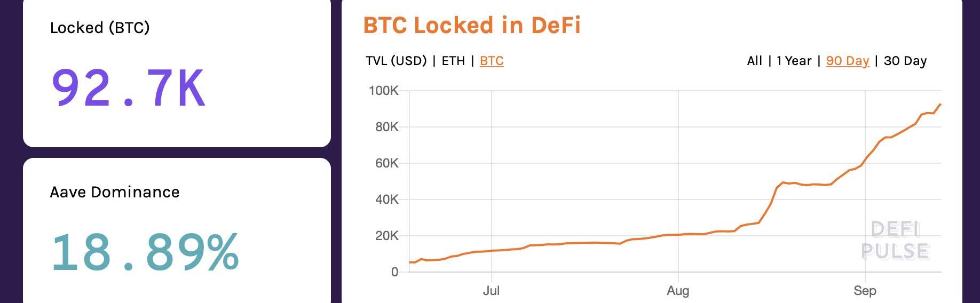Click the 60K y-axis label
Image resolution: width=980 pixels, height=303 pixels.
[386, 163]
